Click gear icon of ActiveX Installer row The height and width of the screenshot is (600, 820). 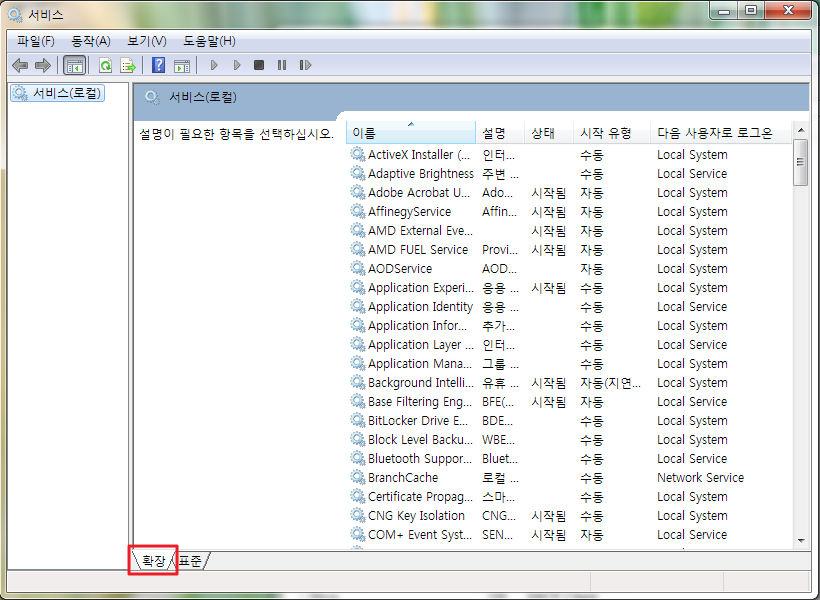point(358,154)
